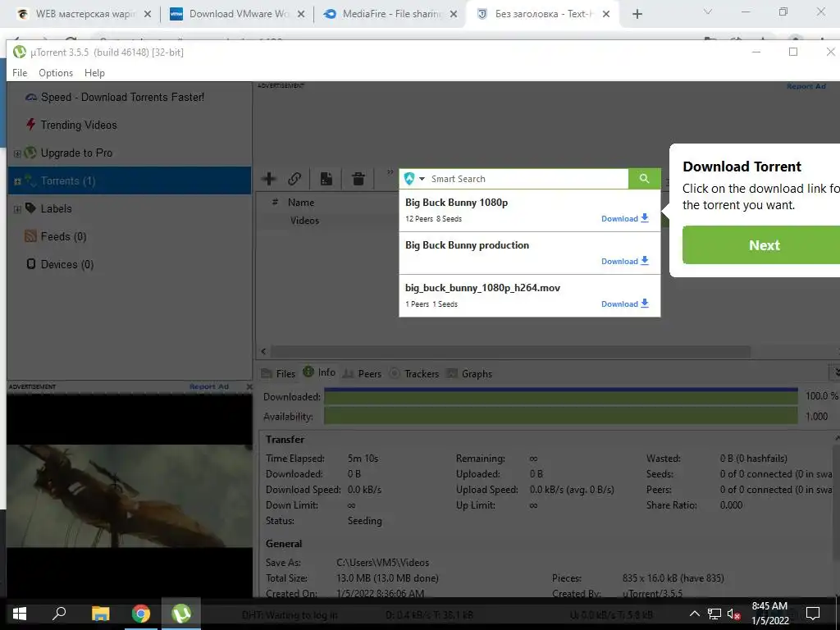Open the Windows Start menu
Image resolution: width=840 pixels, height=630 pixels.
tap(20, 614)
